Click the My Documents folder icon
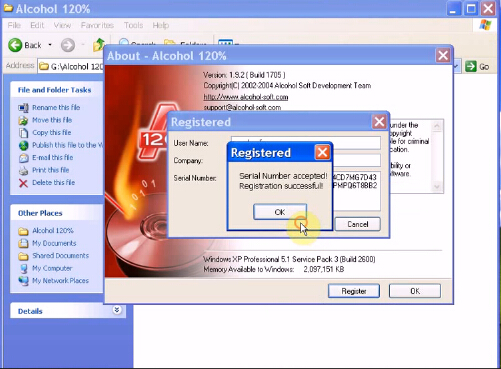The width and height of the screenshot is (501, 369). [23, 243]
